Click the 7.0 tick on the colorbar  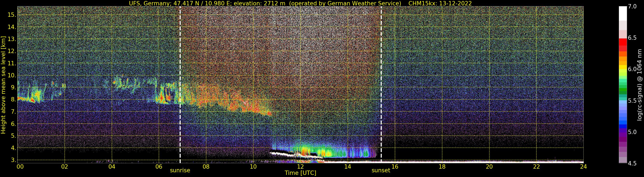coord(632,6)
